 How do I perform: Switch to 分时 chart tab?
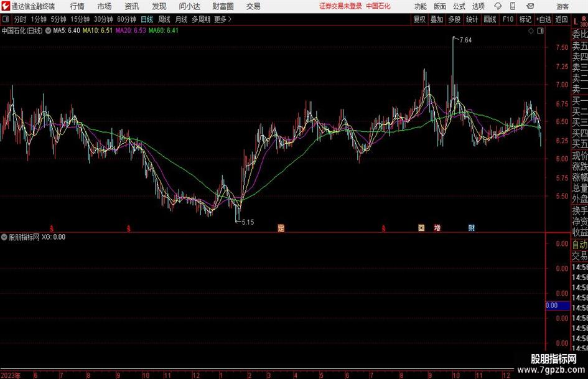click(x=21, y=19)
